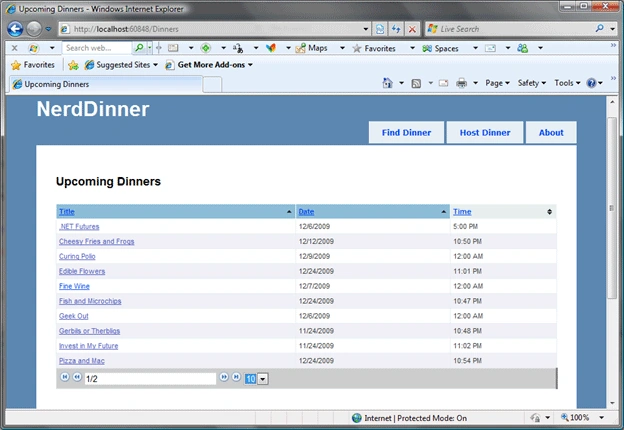The height and width of the screenshot is (430, 624).
Task: Click the Stop loading red X icon
Action: 412,29
